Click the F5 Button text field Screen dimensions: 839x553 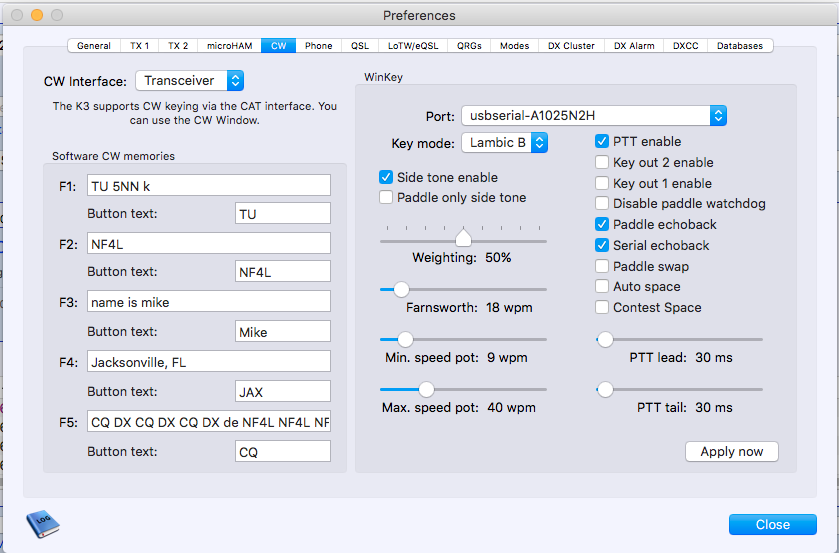tap(283, 452)
